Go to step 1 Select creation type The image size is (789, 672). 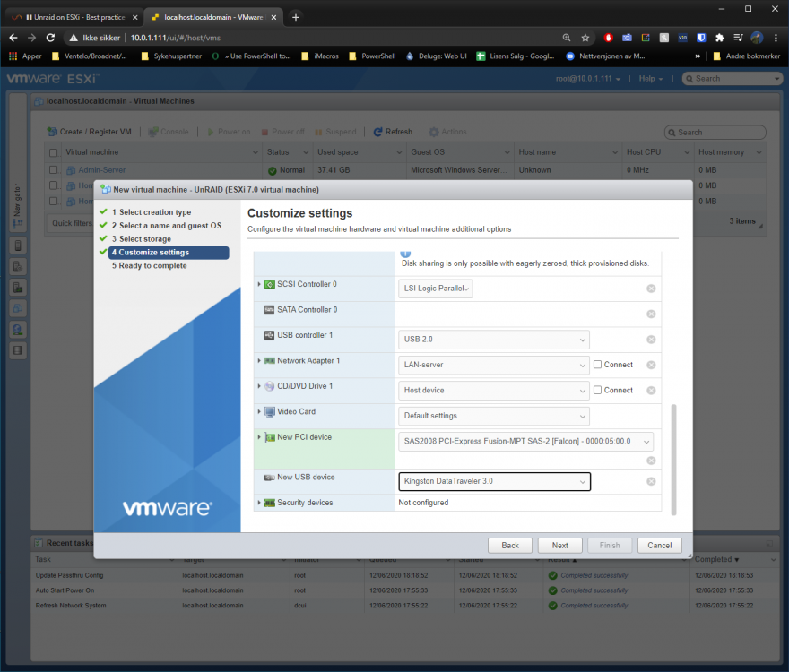click(151, 212)
